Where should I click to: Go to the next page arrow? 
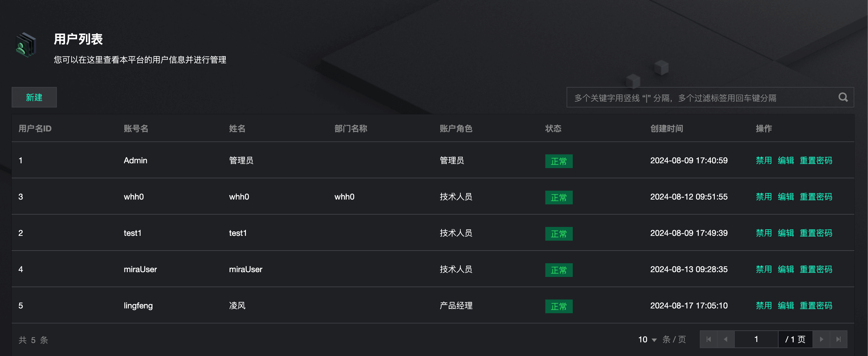click(821, 339)
